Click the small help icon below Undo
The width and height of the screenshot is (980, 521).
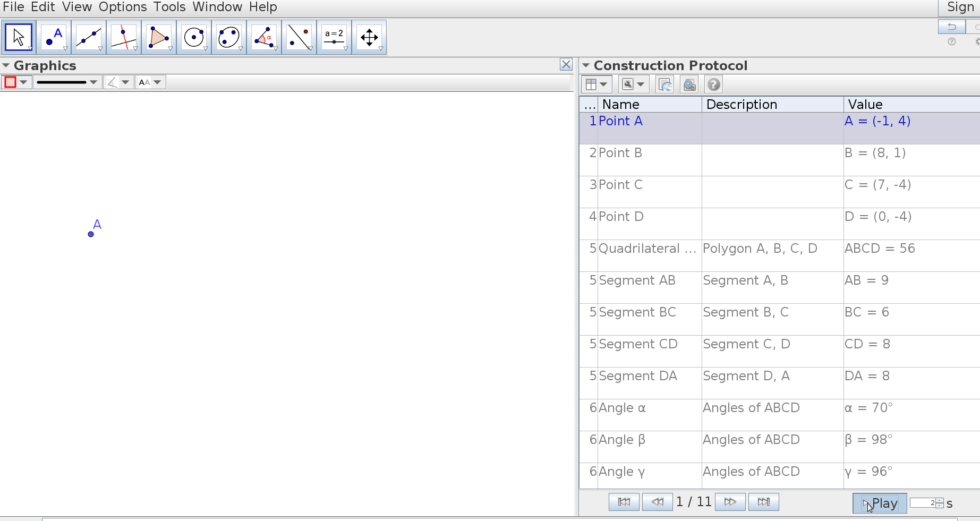click(x=952, y=41)
